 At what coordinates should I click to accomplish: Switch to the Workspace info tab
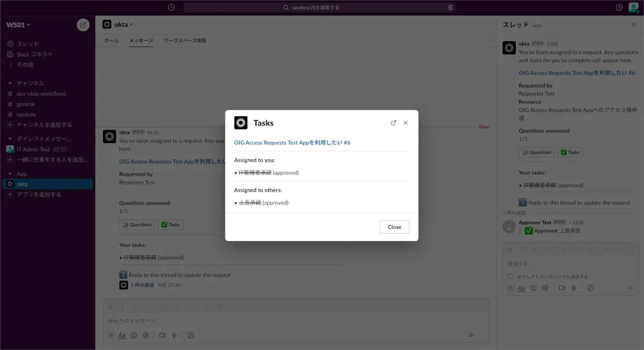click(x=185, y=41)
